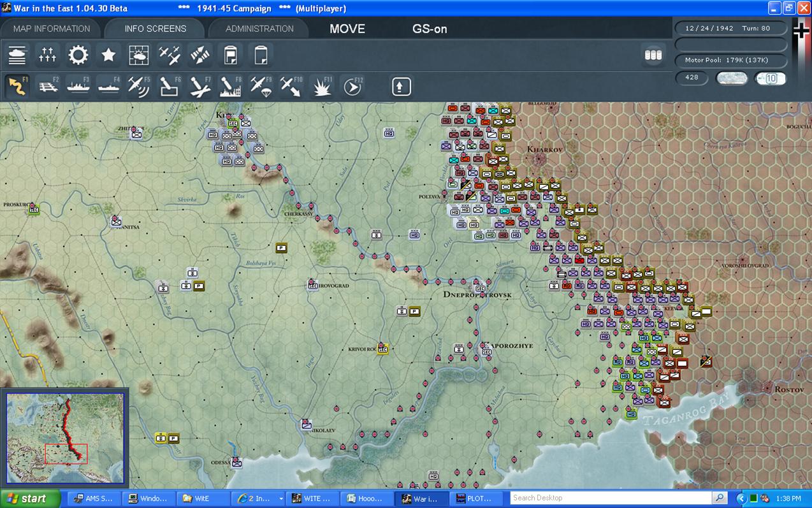Click Kharkov city on the map
This screenshot has width=812, height=508.
pyautogui.click(x=546, y=149)
